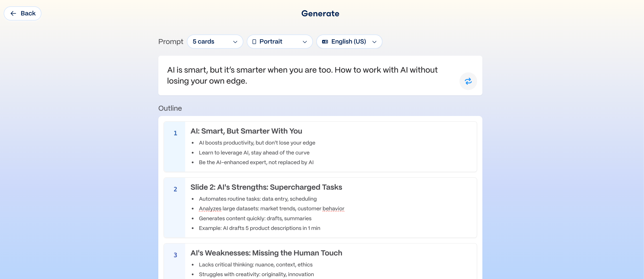Edit title 'AI: Smart, But Smarter With You'
The width and height of the screenshot is (644, 279).
[x=246, y=131]
